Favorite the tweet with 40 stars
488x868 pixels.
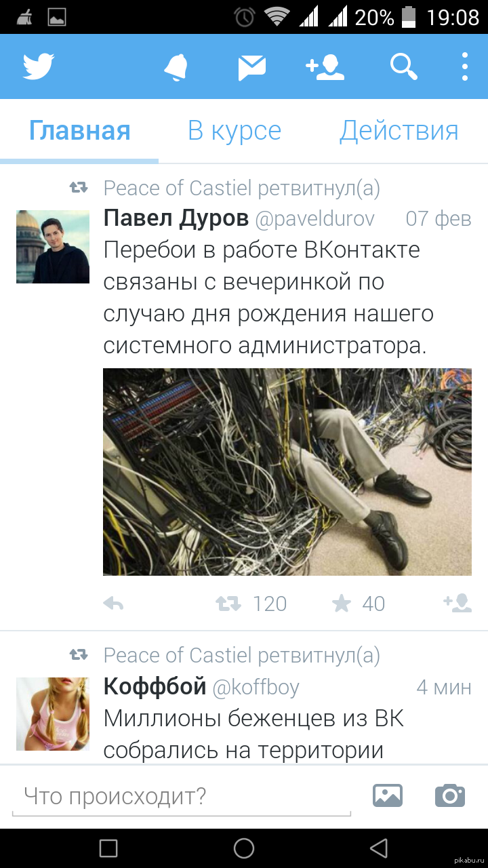[342, 604]
